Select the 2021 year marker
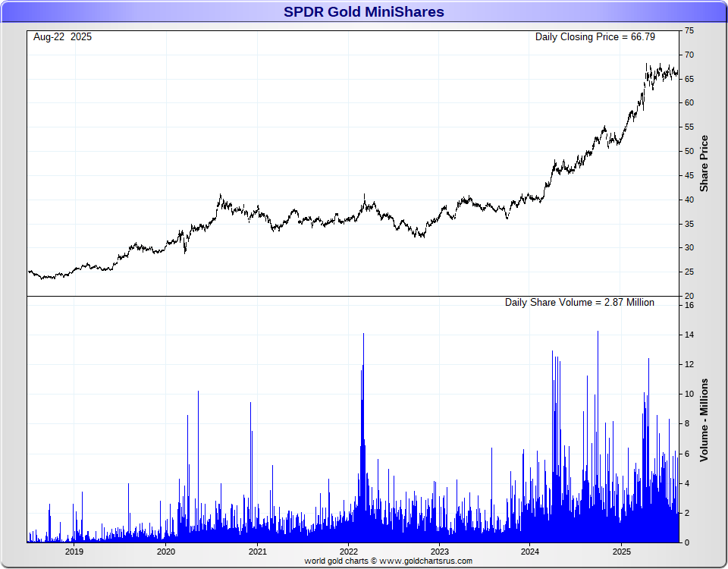The height and width of the screenshot is (569, 728). (x=257, y=552)
